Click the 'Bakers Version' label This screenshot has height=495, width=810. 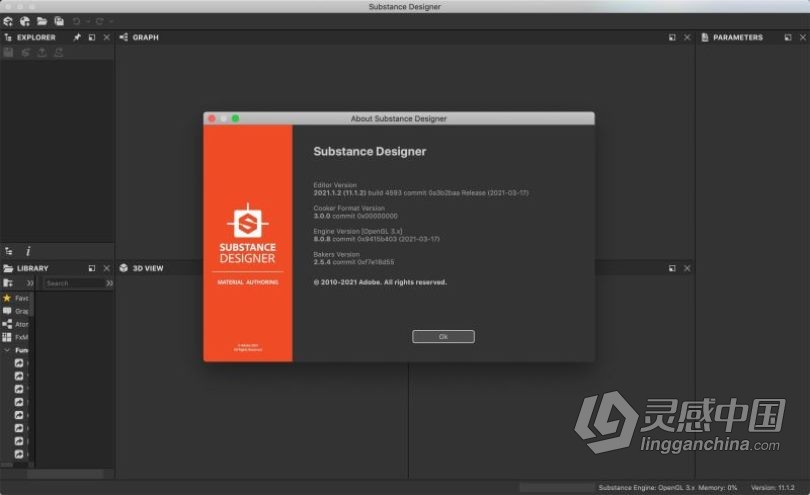click(x=336, y=254)
